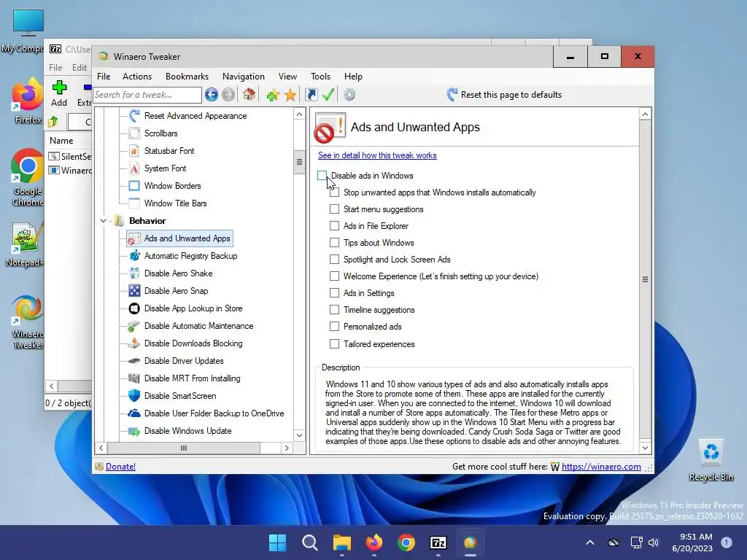Check Welcome Experience option
The image size is (747, 560).
pos(334,276)
